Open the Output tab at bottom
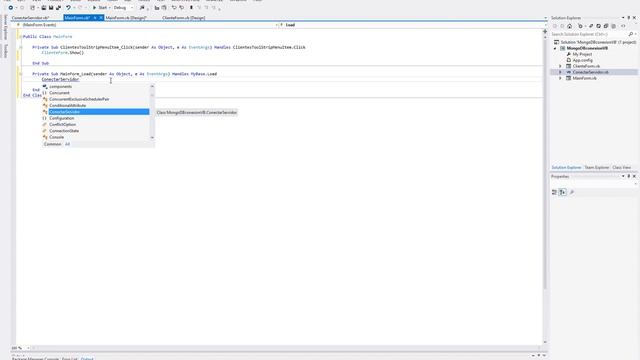 [87, 359]
